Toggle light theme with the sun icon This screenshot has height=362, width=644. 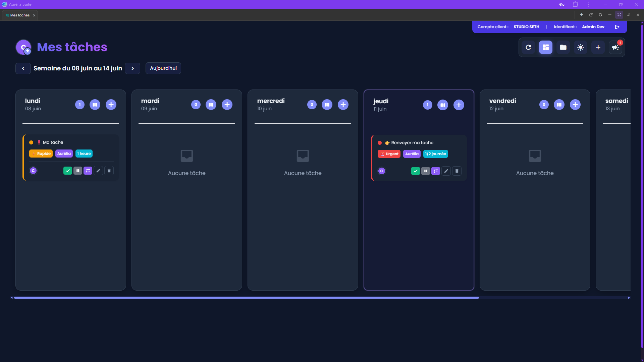tap(581, 47)
